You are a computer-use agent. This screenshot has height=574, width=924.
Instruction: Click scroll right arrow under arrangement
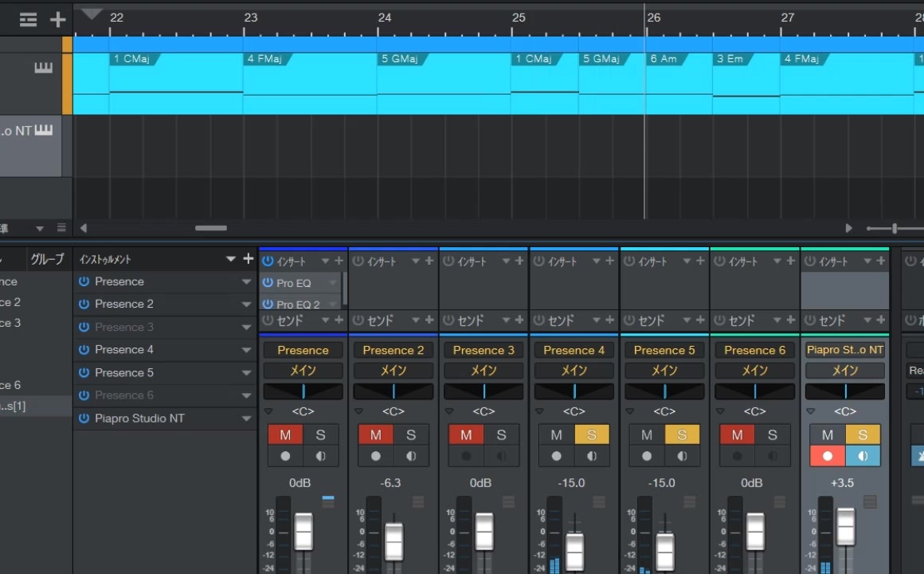[x=848, y=228]
